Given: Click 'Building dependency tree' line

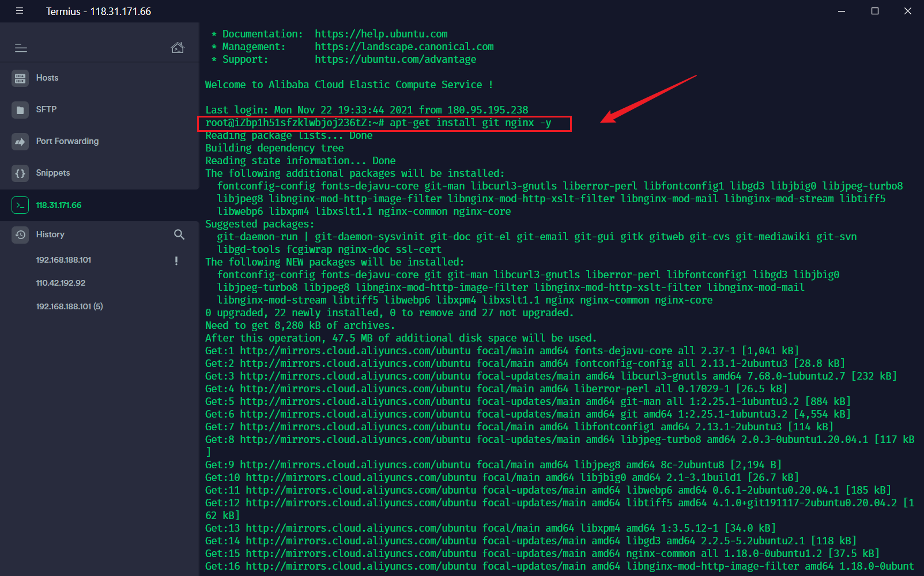Looking at the screenshot, I should pyautogui.click(x=274, y=148).
